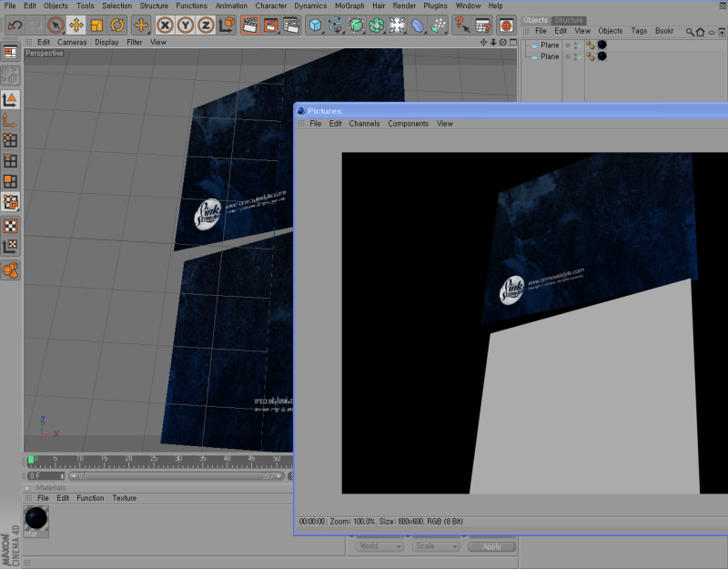Click viewport rotate camera icon
The image size is (728, 569).
point(503,42)
